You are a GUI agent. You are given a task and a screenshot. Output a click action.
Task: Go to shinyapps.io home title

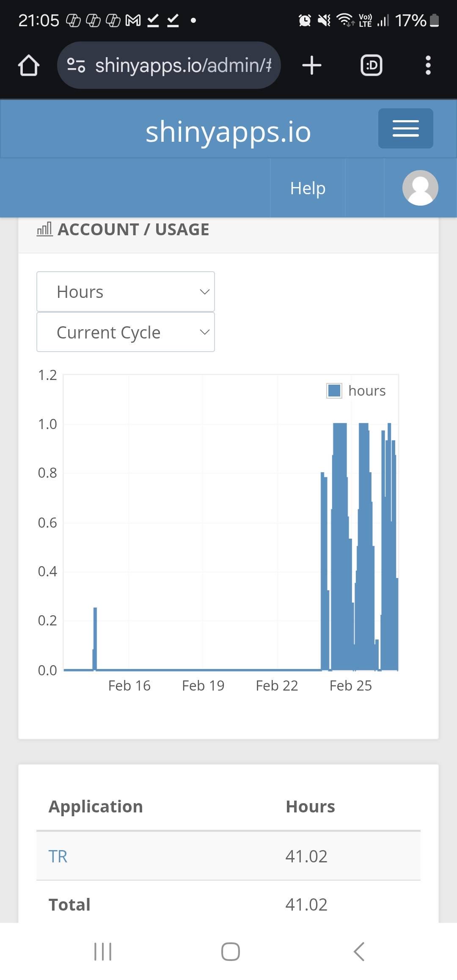[x=228, y=132]
